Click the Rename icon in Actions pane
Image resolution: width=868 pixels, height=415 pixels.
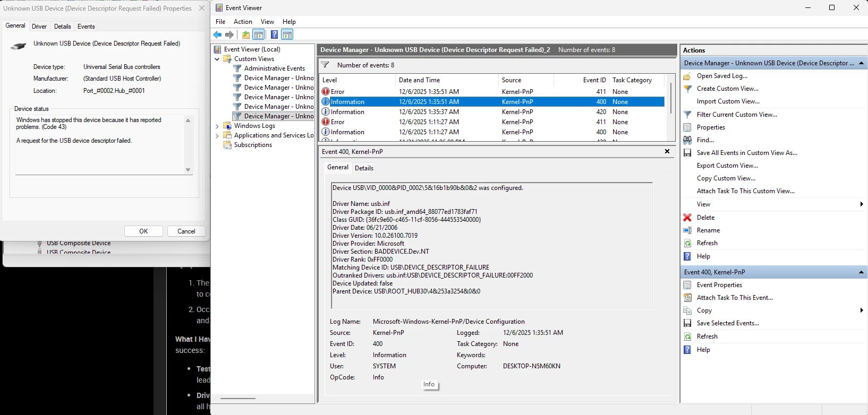point(687,230)
